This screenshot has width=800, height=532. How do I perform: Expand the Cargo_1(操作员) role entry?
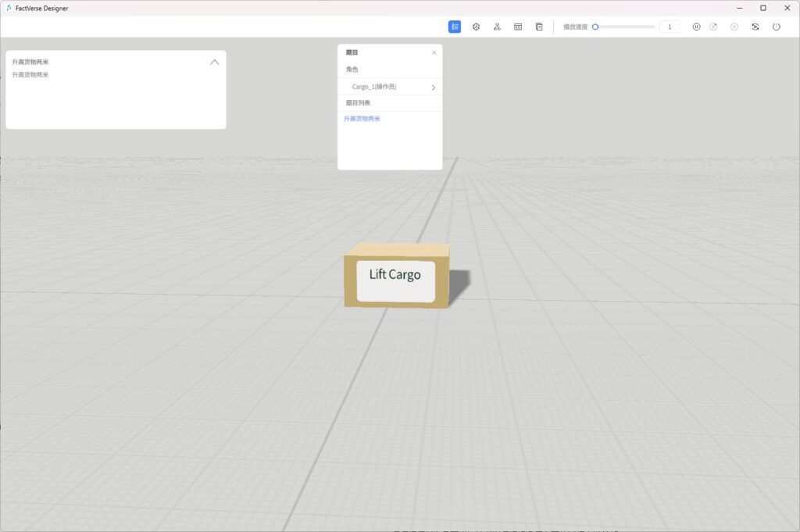[x=434, y=87]
